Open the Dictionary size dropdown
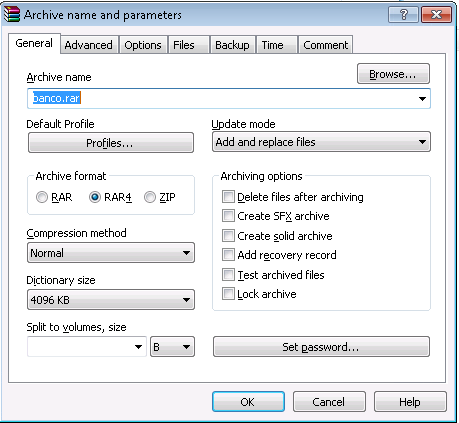The width and height of the screenshot is (459, 423). (111, 300)
